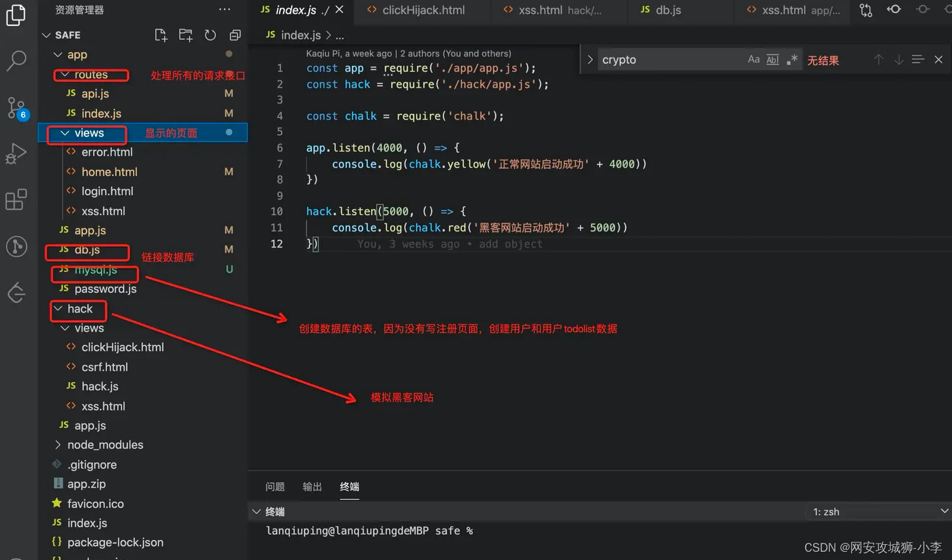The width and height of the screenshot is (952, 560).
Task: Open the Run and Debug view
Action: tap(16, 154)
